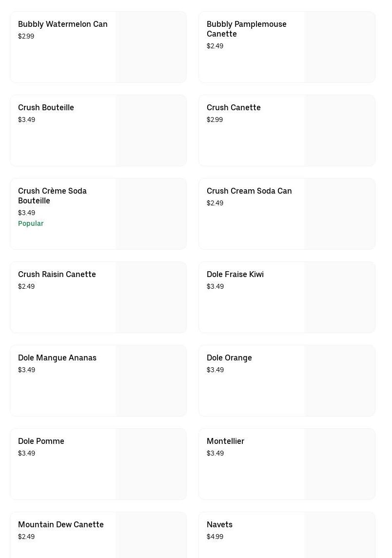This screenshot has height=558, width=392.
Task: Click the Popular label under Crush Crème Soda
Action: click(31, 223)
